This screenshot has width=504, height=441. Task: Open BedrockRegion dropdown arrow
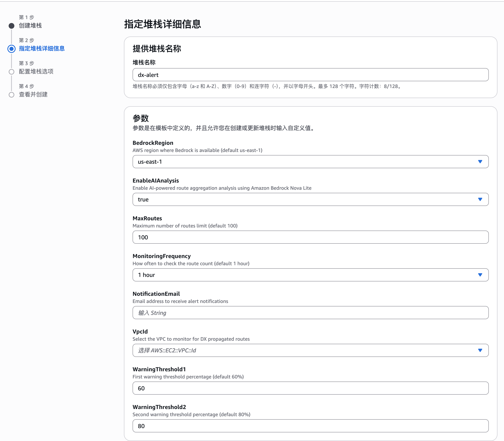480,162
